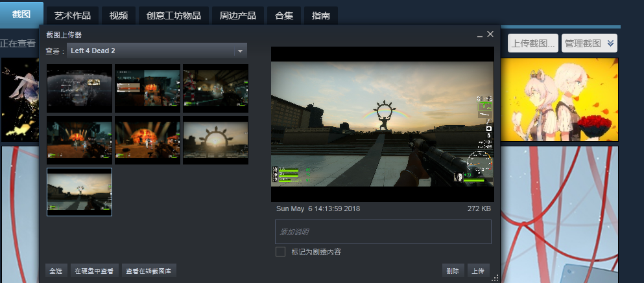This screenshot has width=644, height=283.
Task: Select the second thumbnail in the top row
Action: coord(147,88)
